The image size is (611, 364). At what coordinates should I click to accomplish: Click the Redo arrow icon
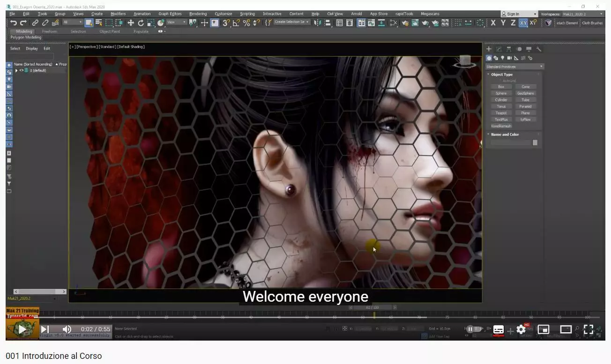tap(23, 22)
